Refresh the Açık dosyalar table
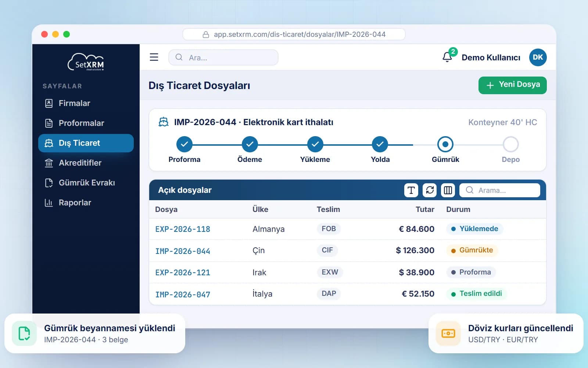The width and height of the screenshot is (588, 368). point(430,190)
